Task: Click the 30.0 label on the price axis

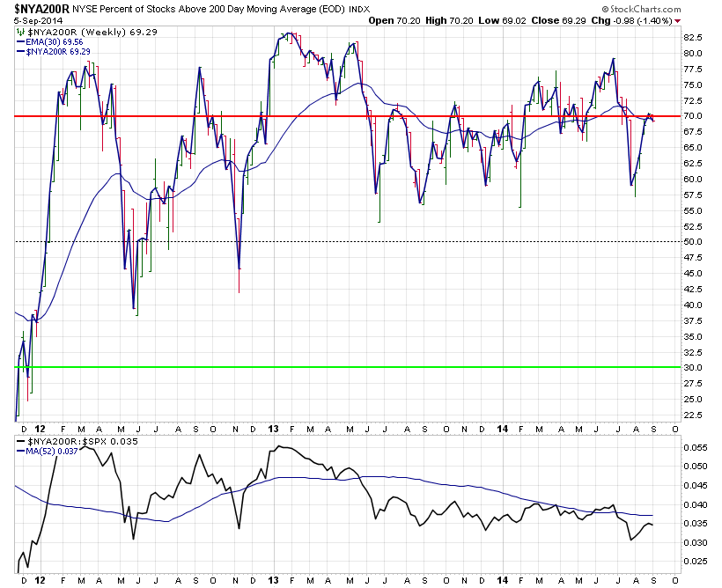Action: pos(693,367)
